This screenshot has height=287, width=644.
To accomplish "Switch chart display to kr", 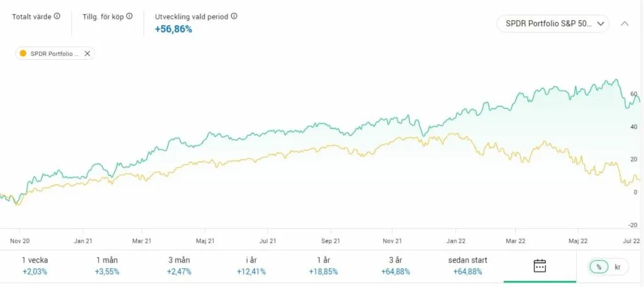I will pos(618,267).
